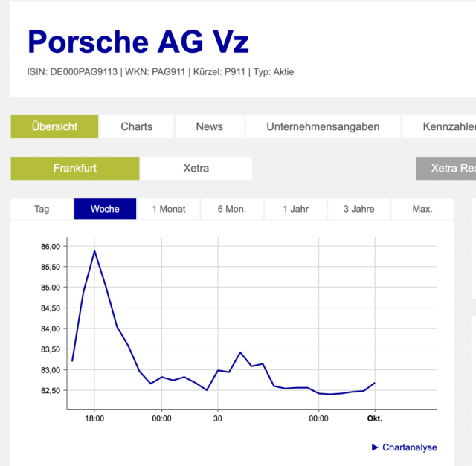The image size is (476, 466).
Task: Select the Kennzahlen tab
Action: point(439,126)
